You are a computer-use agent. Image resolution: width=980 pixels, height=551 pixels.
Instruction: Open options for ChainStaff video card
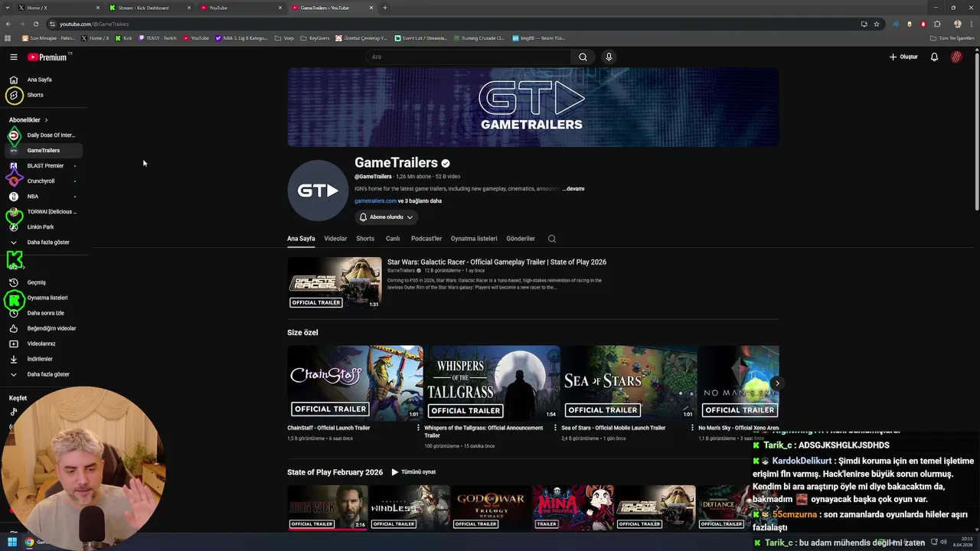418,428
